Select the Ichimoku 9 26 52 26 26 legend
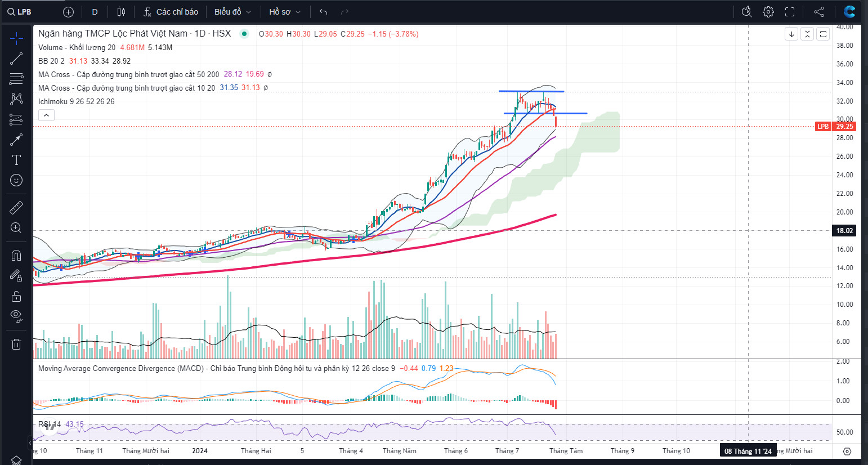The image size is (868, 465). (x=76, y=102)
